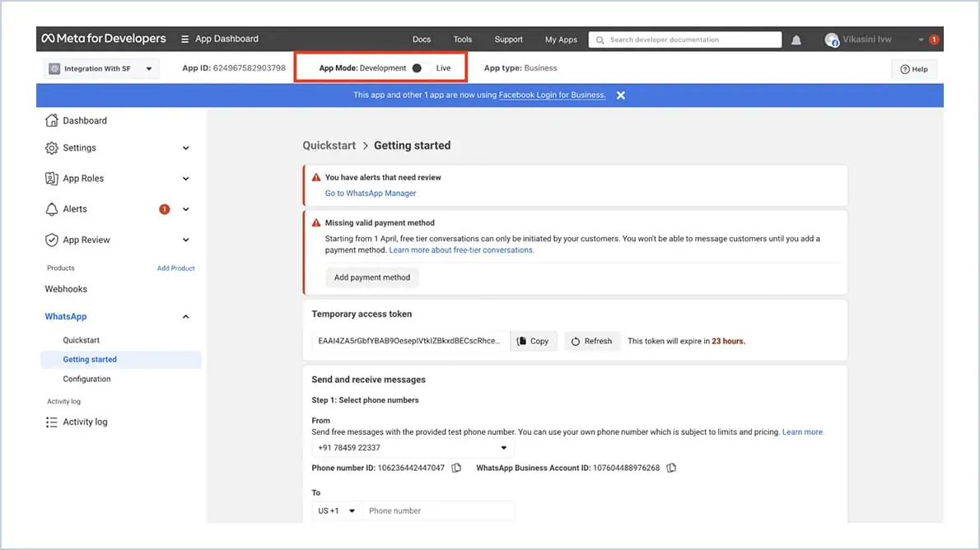Open the Integration With SF app selector

[101, 69]
